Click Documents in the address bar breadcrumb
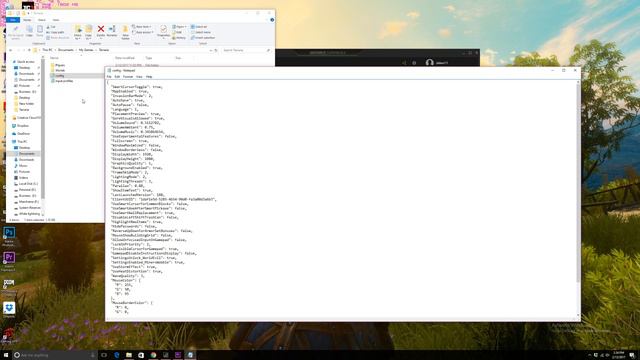The height and width of the screenshot is (360, 640). point(65,50)
